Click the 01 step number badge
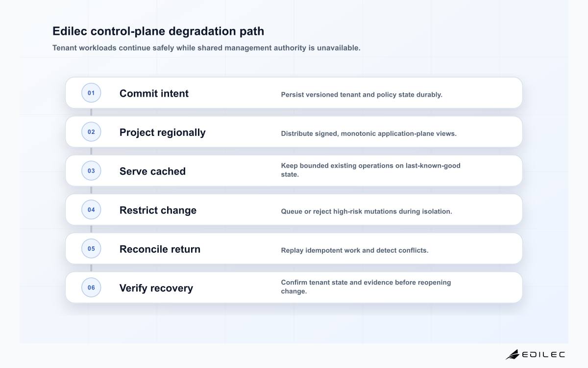The image size is (588, 368). coord(91,93)
